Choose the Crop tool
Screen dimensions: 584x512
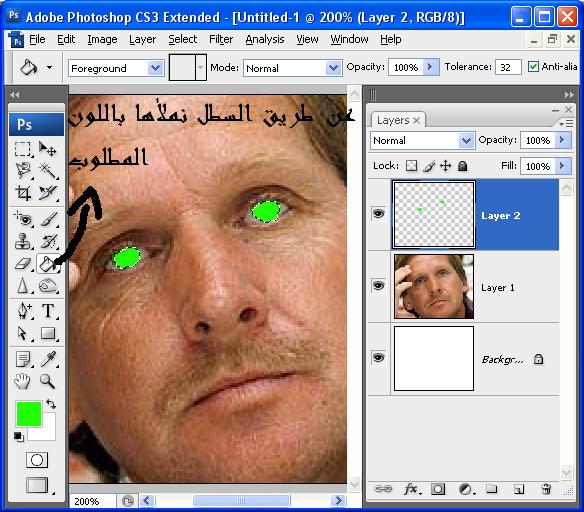pyautogui.click(x=23, y=193)
